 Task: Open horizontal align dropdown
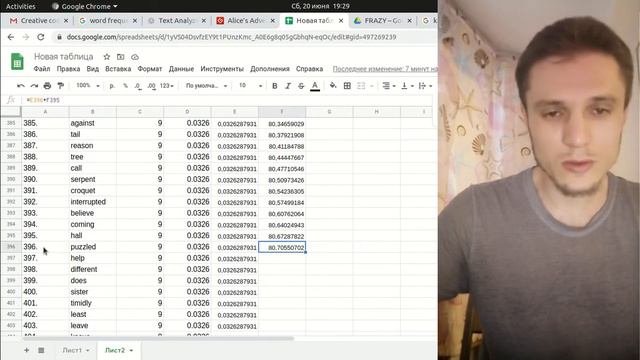pyautogui.click(x=389, y=86)
